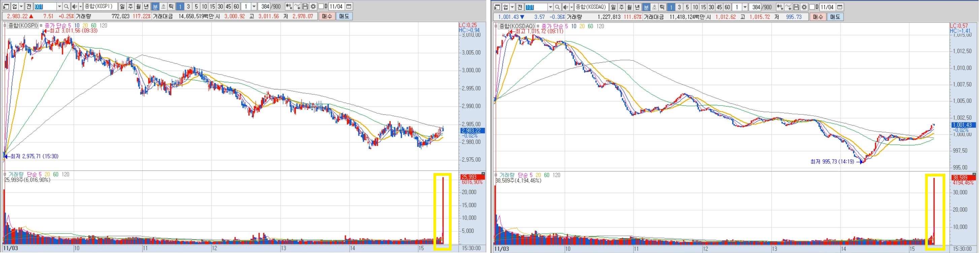Click the 매도 sell button in KOSPI chart
The height and width of the screenshot is (253, 980).
345,17
